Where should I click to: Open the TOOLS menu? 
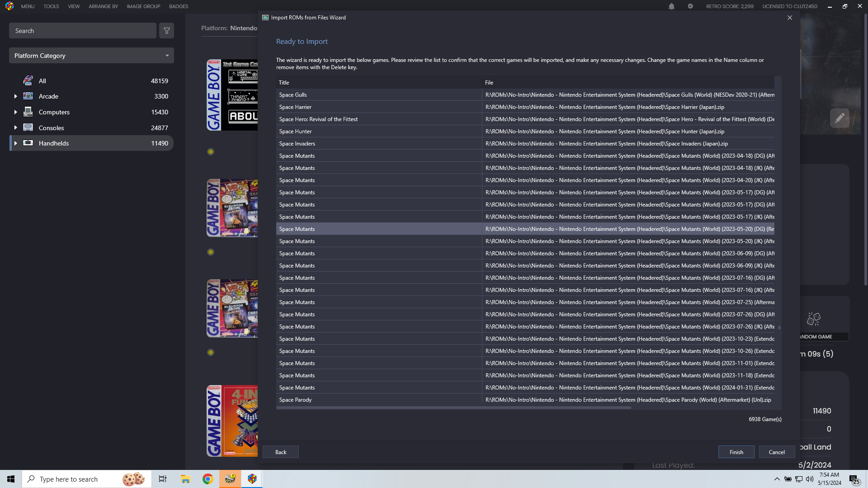(x=51, y=6)
